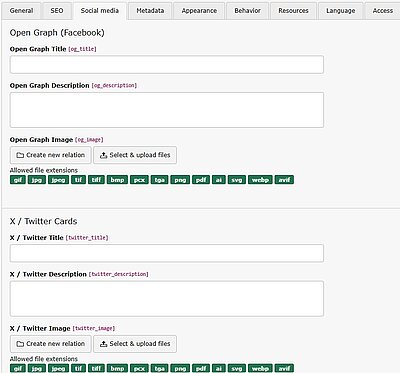Click tga extension badge under Open Graph Image
This screenshot has width=400, height=373.
coord(159,180)
